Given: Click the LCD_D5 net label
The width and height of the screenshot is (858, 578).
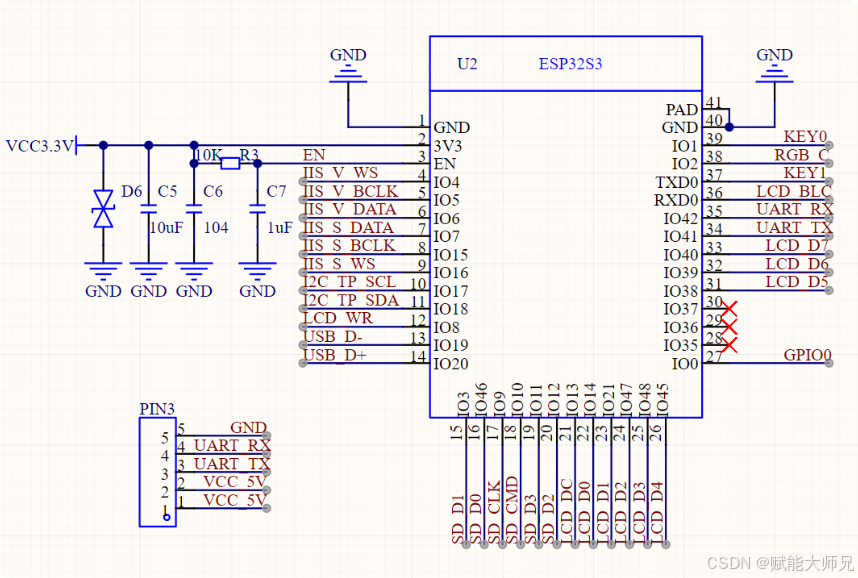Looking at the screenshot, I should (797, 281).
